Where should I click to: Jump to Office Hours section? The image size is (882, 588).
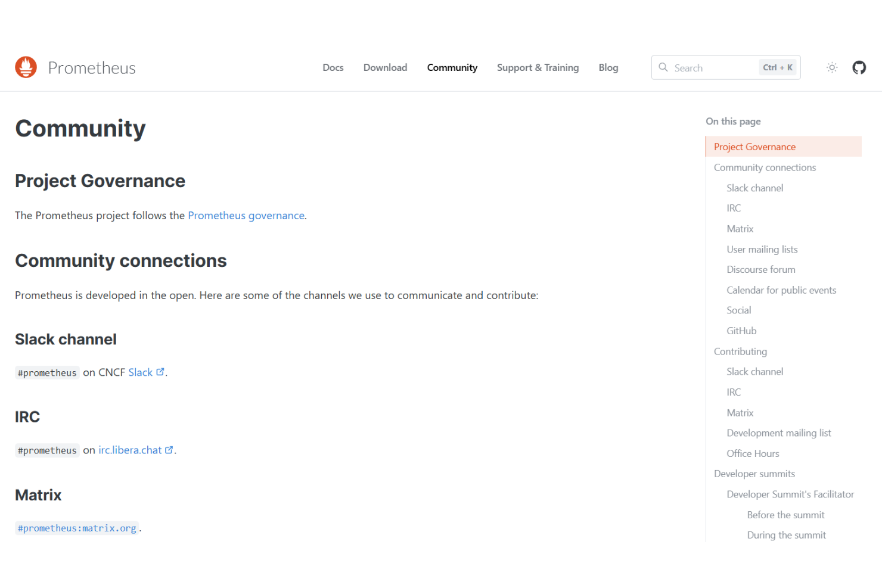coord(753,453)
